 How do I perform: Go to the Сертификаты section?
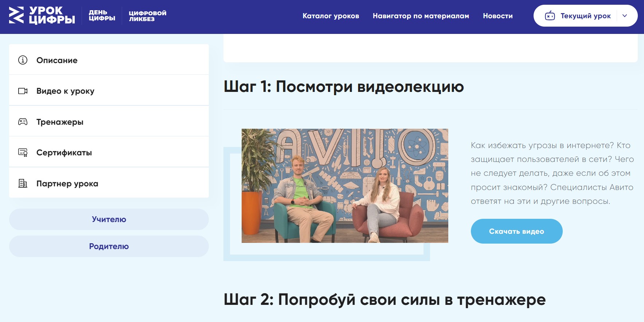pos(109,152)
